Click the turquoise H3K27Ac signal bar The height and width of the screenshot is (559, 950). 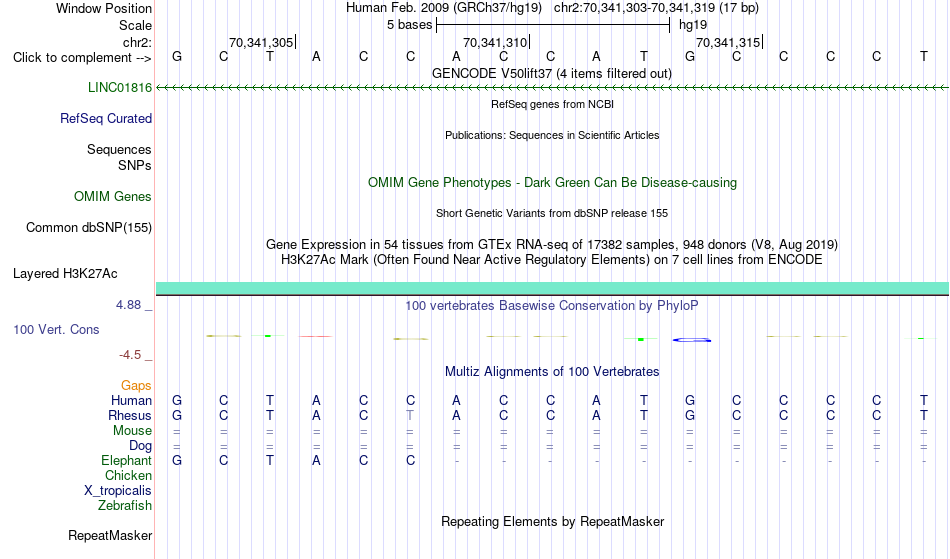[x=553, y=288]
